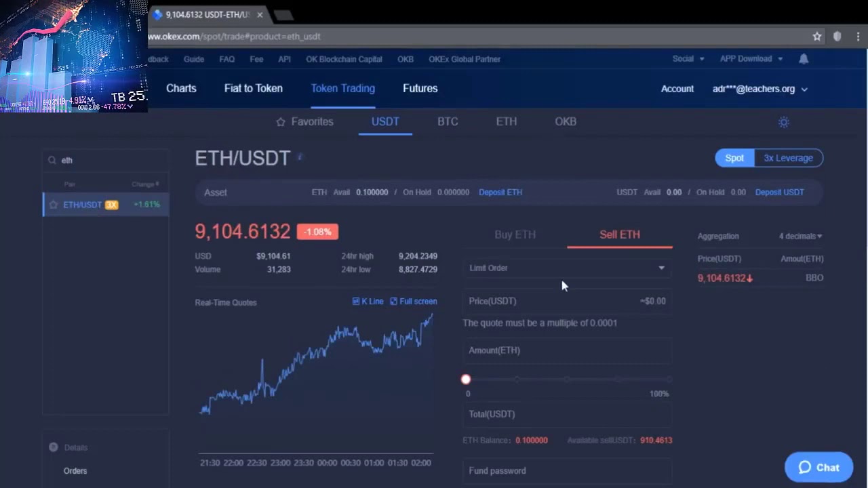Click the notification bell icon
Viewport: 868px width, 488px height.
click(x=804, y=59)
